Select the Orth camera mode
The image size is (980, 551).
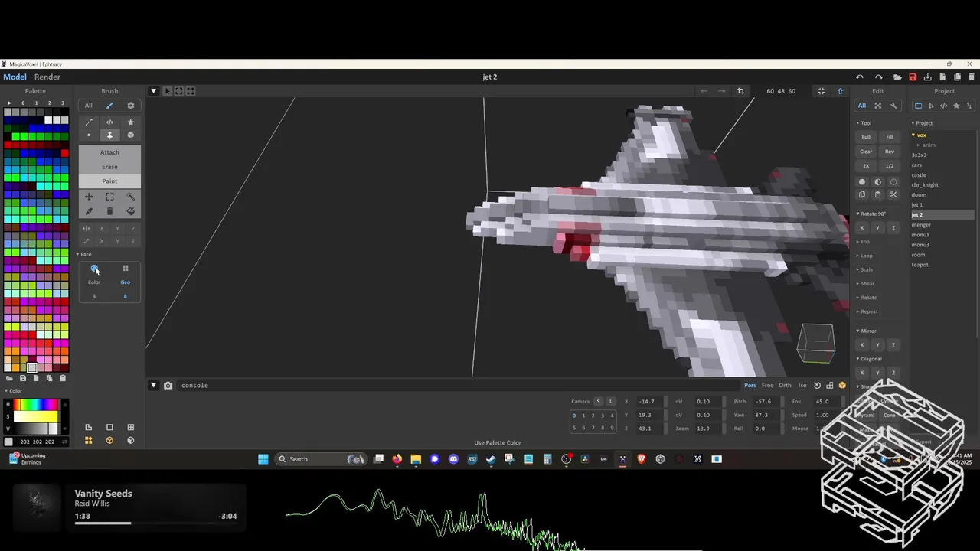click(785, 386)
